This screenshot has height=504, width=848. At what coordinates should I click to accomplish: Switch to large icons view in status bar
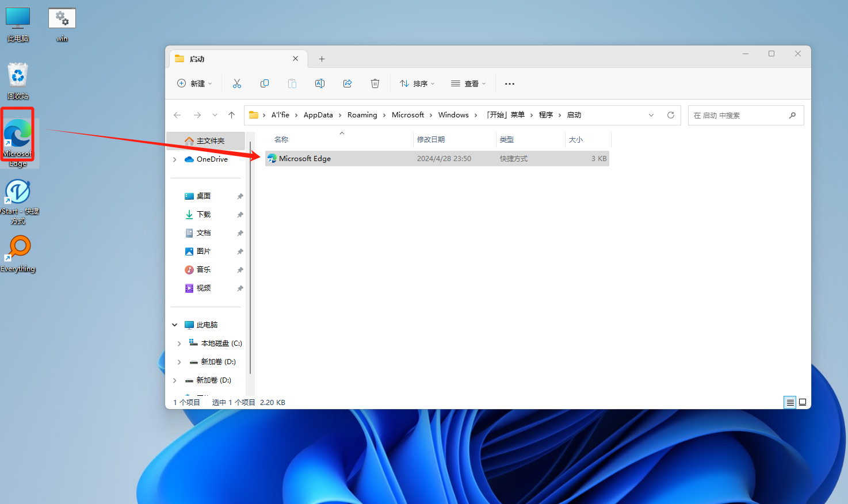click(x=803, y=403)
